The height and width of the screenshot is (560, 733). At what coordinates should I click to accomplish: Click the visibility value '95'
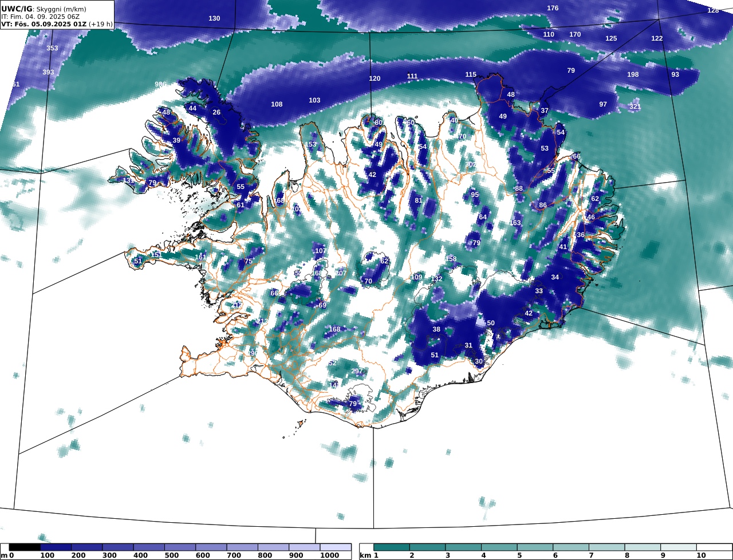(475, 195)
